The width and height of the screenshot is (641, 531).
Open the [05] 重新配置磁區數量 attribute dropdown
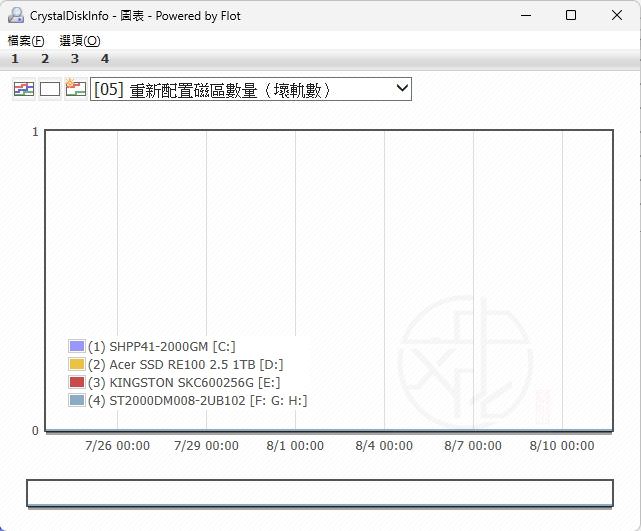coord(251,89)
